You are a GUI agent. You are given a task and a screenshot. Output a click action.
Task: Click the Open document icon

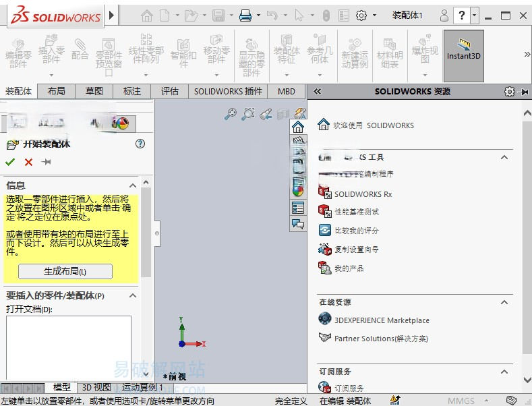click(191, 16)
